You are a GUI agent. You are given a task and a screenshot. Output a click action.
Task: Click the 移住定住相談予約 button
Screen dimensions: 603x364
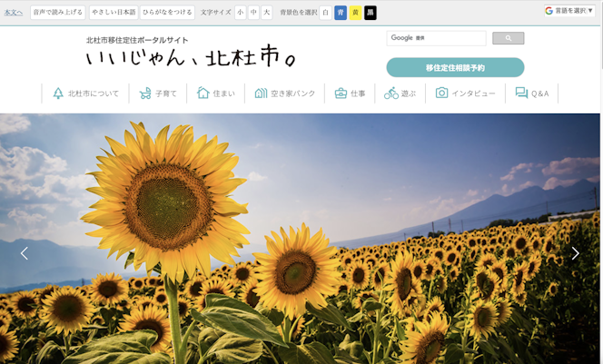[455, 68]
